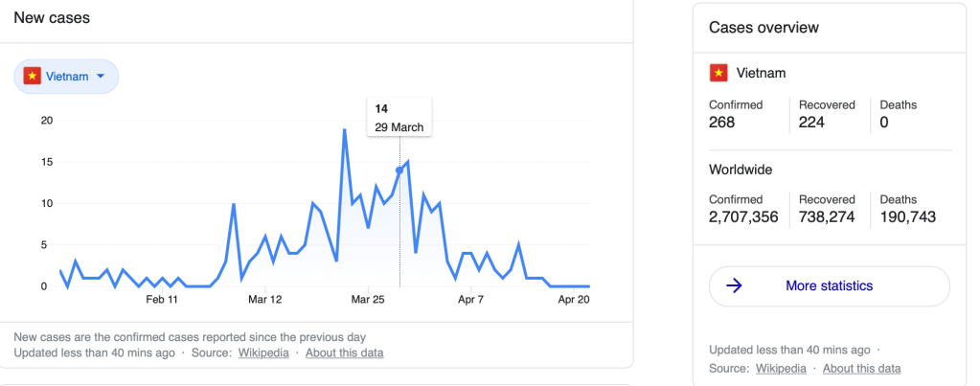Click the Apr 20 date axis label
Image resolution: width=980 pixels, height=386 pixels.
pyautogui.click(x=573, y=300)
